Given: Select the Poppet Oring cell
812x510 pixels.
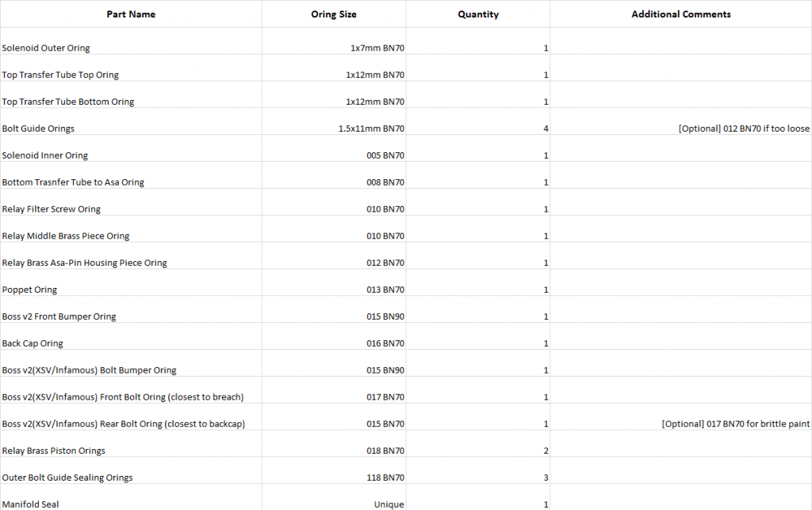Looking at the screenshot, I should point(131,284).
